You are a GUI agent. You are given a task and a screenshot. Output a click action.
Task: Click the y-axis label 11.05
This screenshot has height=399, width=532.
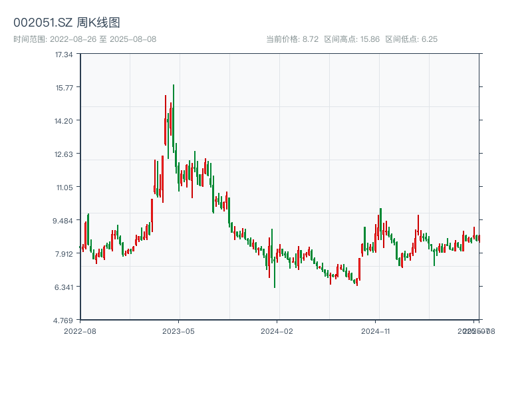click(x=65, y=188)
